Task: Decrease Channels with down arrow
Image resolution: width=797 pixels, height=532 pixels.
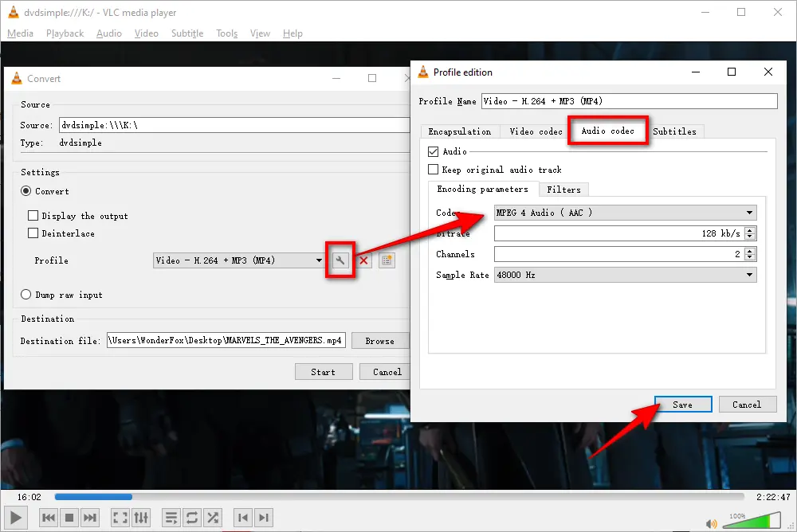Action: click(750, 257)
